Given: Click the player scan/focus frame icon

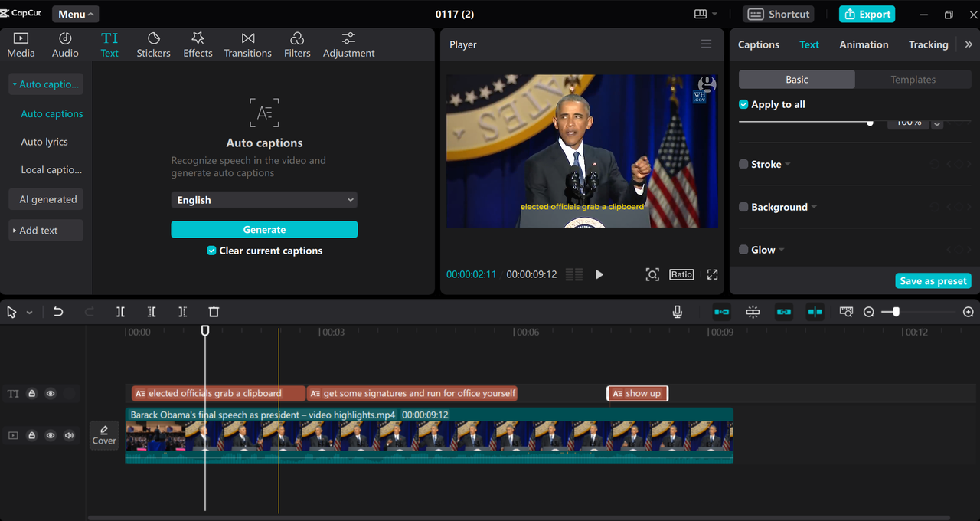Looking at the screenshot, I should 652,274.
